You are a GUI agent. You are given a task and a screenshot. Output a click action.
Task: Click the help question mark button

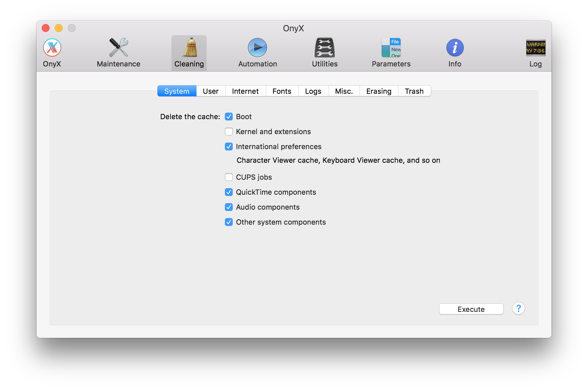click(518, 308)
